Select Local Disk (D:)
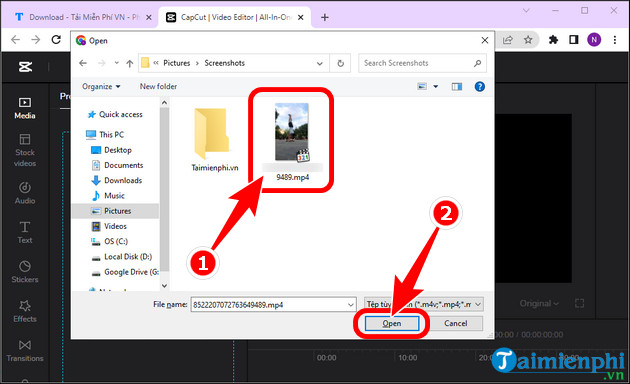This screenshot has height=384, width=630. tap(122, 257)
